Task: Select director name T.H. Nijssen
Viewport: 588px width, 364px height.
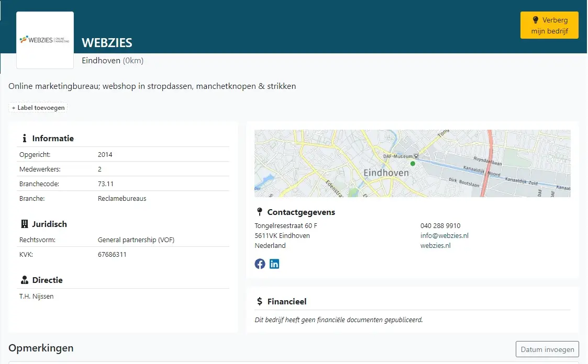Action: point(36,296)
